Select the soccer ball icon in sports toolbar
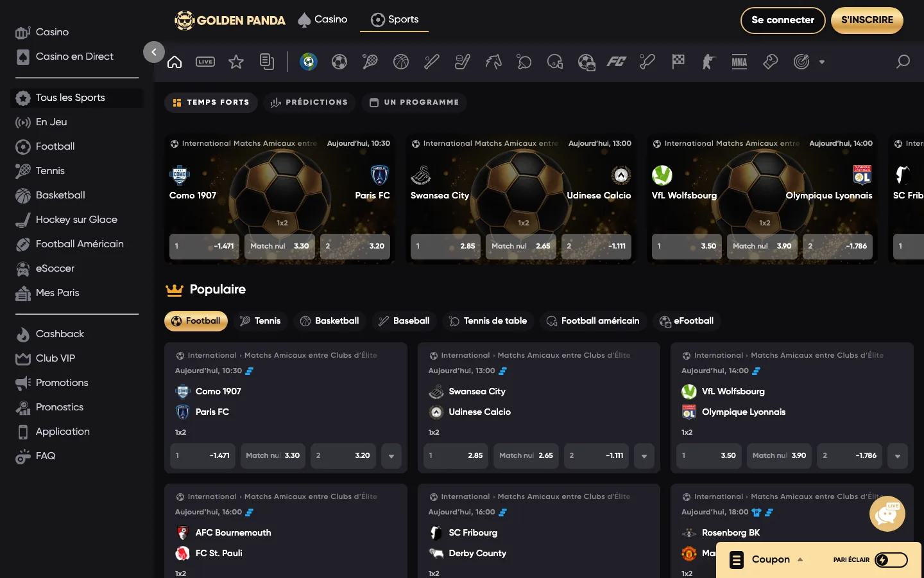This screenshot has height=578, width=924. [339, 62]
